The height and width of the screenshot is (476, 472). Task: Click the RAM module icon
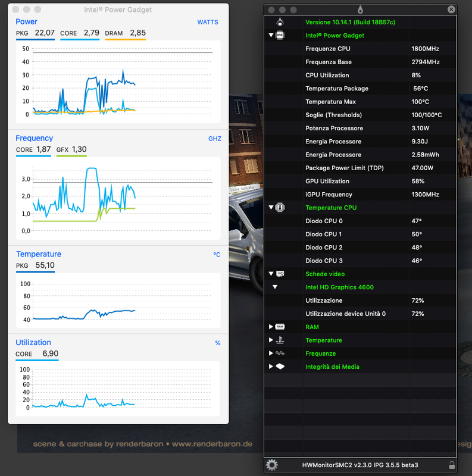click(x=280, y=327)
